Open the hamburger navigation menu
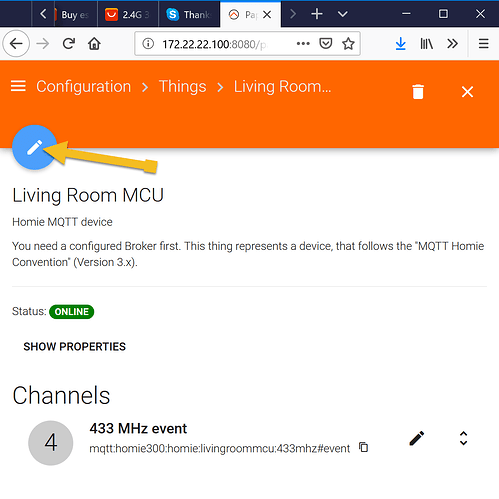 (18, 86)
